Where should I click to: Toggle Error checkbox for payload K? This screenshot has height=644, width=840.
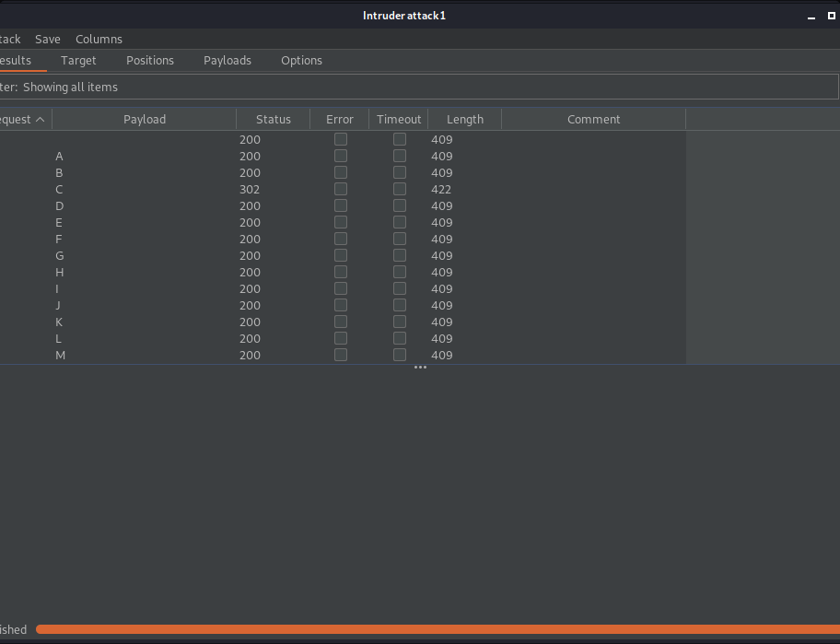(341, 322)
